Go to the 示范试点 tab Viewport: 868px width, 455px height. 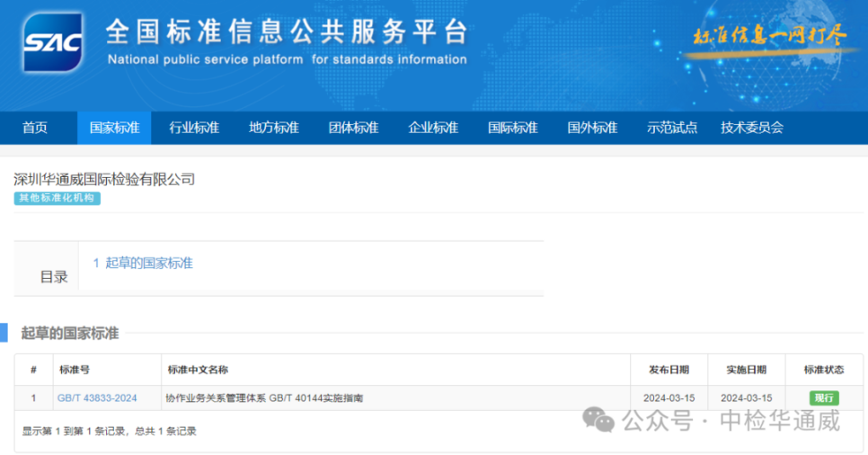671,128
